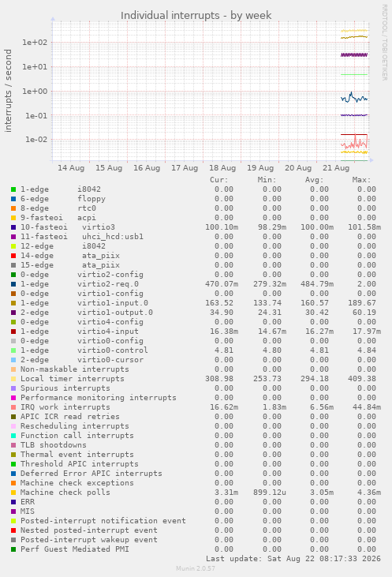
Task: Click the graph title 'Individual interrupts - by week'
Action: [x=196, y=16]
